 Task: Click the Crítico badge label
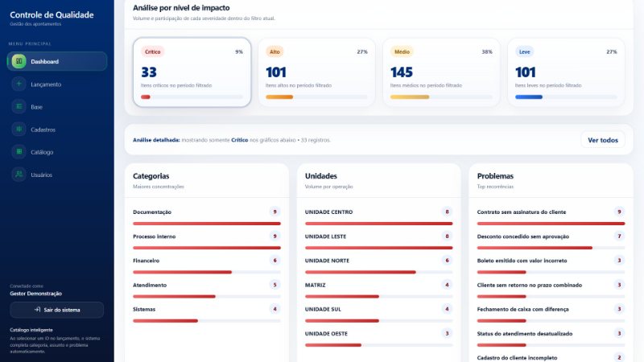(x=152, y=51)
